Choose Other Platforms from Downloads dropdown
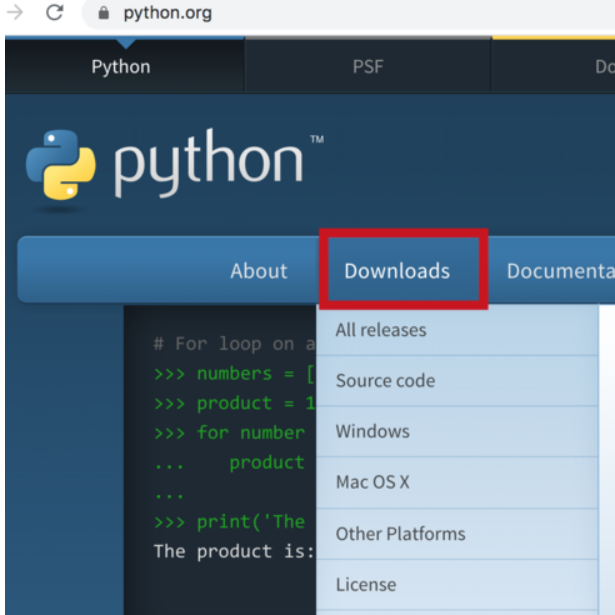Image resolution: width=615 pixels, height=615 pixels. click(x=457, y=534)
